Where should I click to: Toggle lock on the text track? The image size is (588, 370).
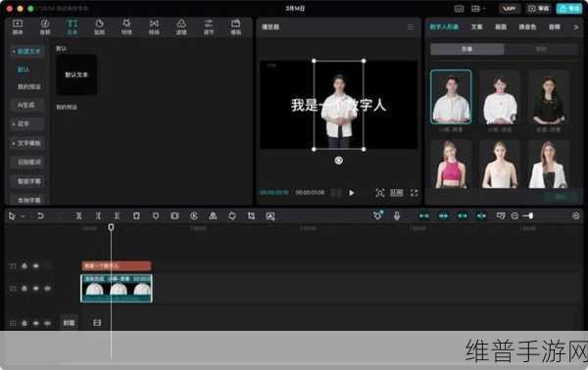tap(24, 266)
